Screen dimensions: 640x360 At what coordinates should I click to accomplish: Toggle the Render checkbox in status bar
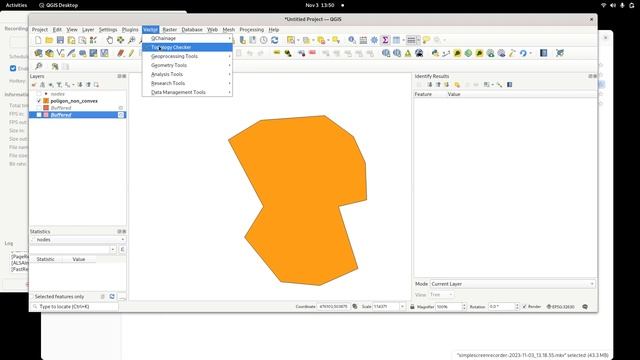(x=524, y=307)
